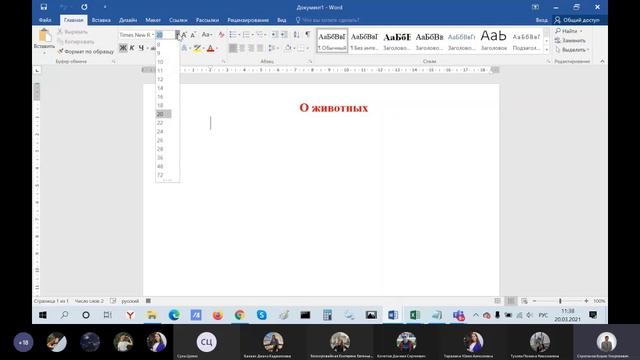
Task: Expand the Styles gallery more arrow
Action: (x=547, y=50)
